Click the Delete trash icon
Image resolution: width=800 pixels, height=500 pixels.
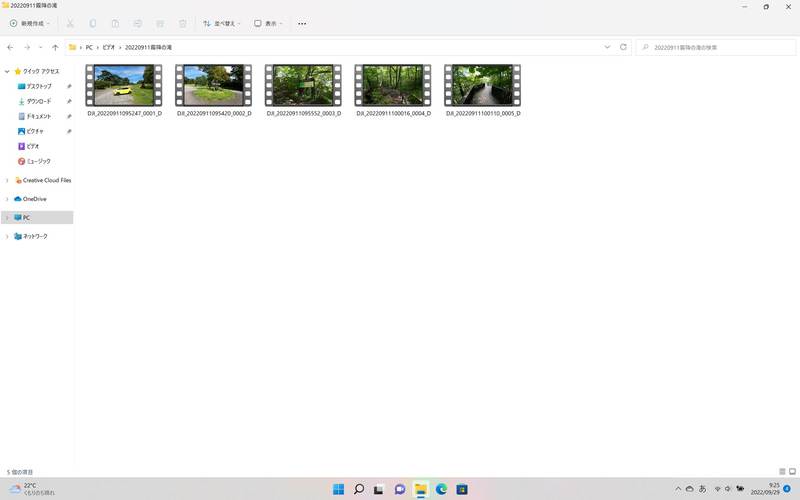coord(183,23)
